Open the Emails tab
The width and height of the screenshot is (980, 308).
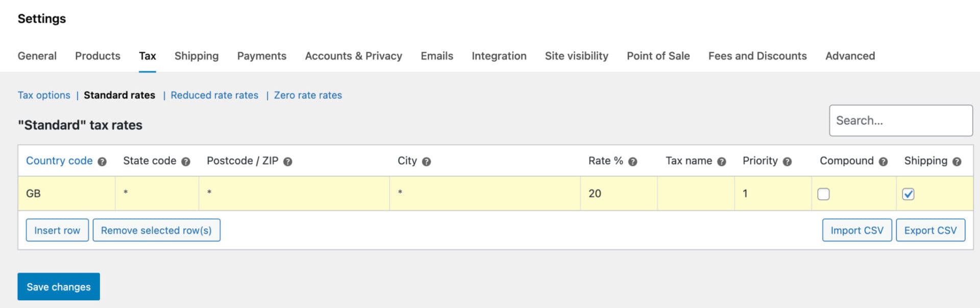[x=437, y=56]
